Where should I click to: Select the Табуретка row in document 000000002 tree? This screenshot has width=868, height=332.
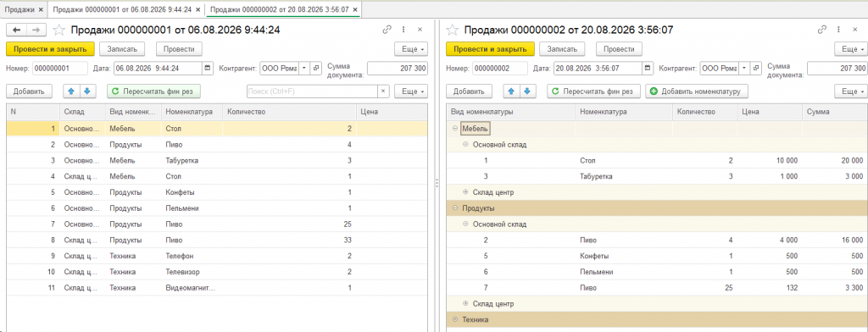657,176
